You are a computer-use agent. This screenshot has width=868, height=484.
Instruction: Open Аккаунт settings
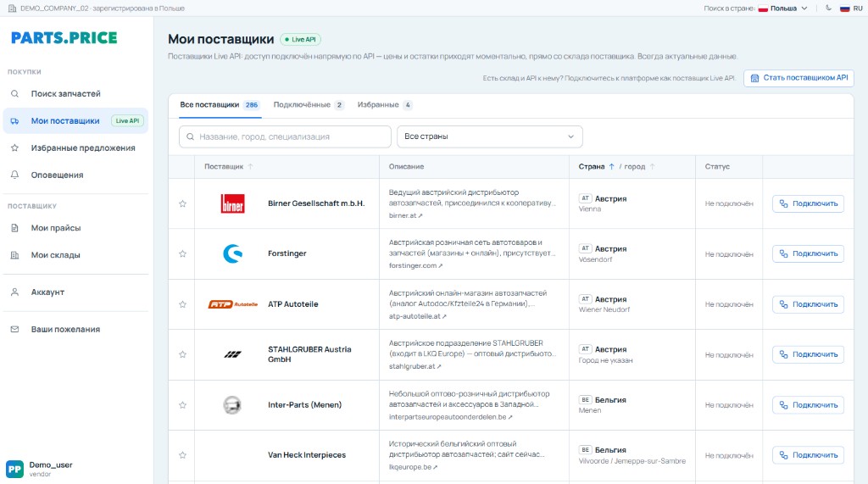tap(75, 292)
